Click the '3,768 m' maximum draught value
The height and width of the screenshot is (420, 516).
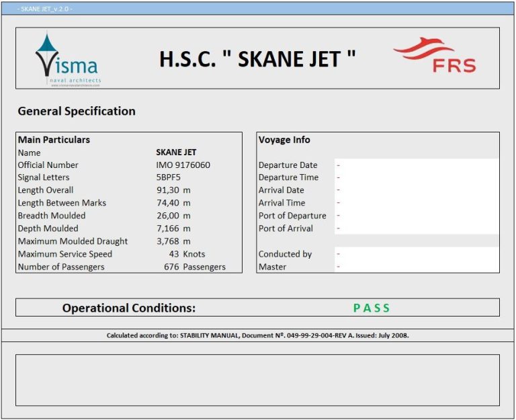[x=173, y=241]
